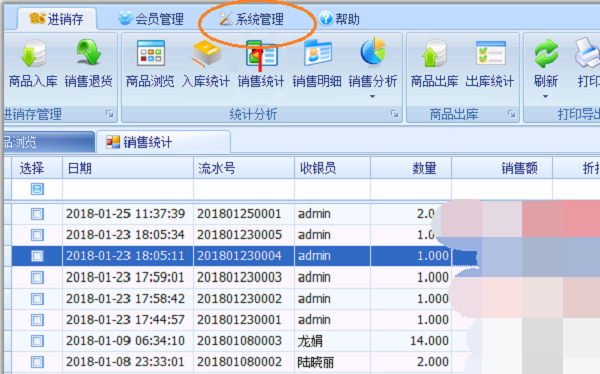
Task: Click cashier cell 龙娟
Action: click(x=333, y=341)
